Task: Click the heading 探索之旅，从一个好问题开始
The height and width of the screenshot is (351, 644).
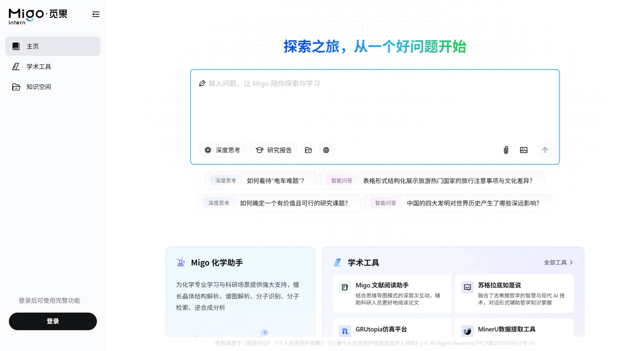Action: (375, 47)
